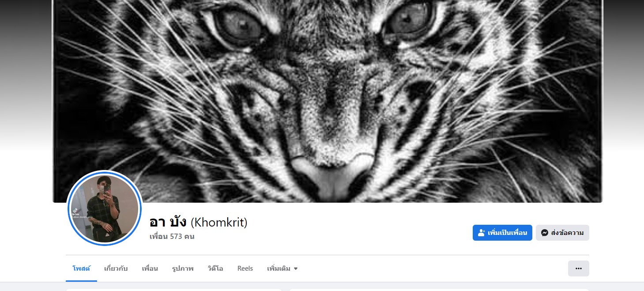Click the Messenger icon on the gray button
Viewport: 644px width, 291px height.
pos(545,233)
